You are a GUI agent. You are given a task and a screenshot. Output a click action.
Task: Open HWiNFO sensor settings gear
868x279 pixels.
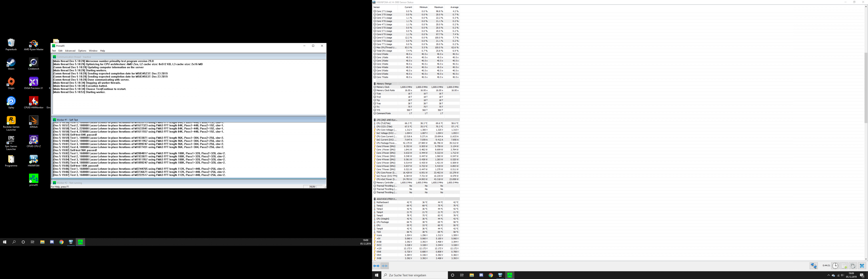tap(853, 266)
